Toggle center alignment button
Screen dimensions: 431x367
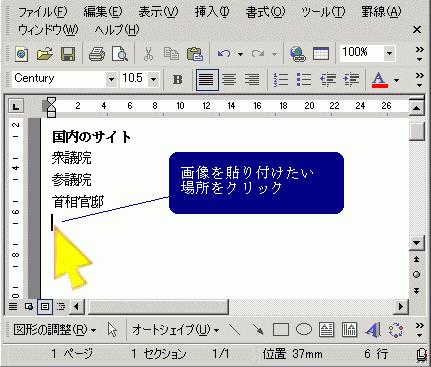(229, 80)
